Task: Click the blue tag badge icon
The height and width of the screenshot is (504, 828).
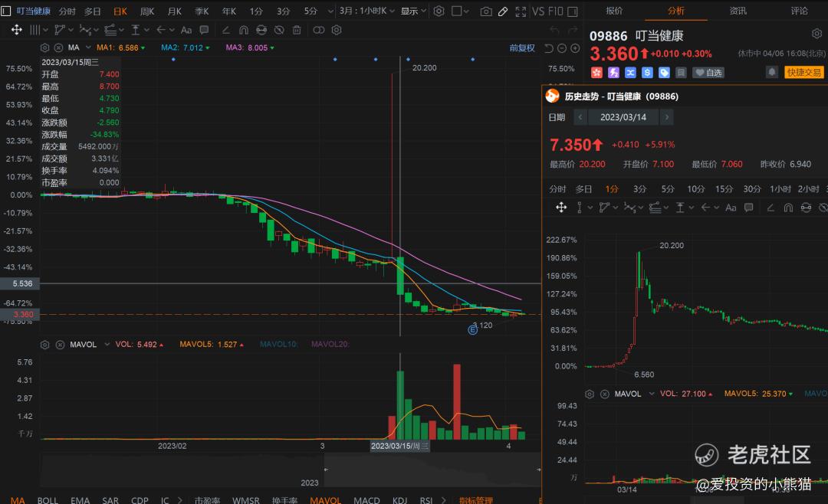Action: pyautogui.click(x=664, y=72)
